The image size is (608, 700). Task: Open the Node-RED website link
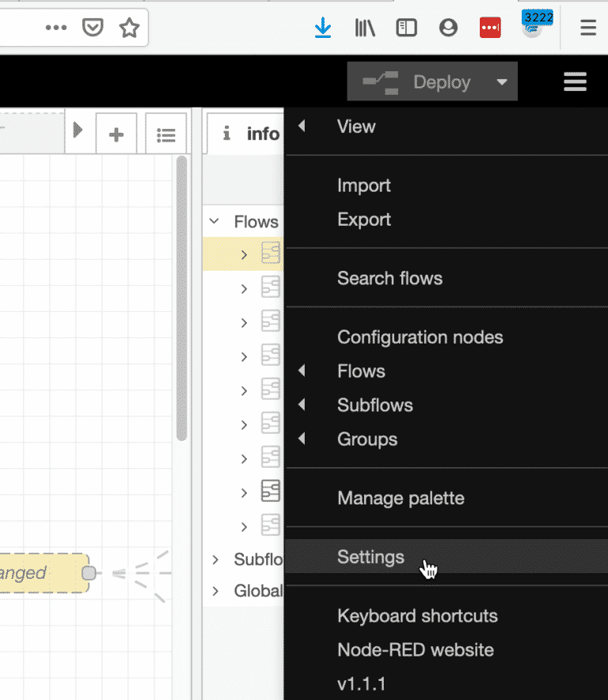[x=446, y=649]
